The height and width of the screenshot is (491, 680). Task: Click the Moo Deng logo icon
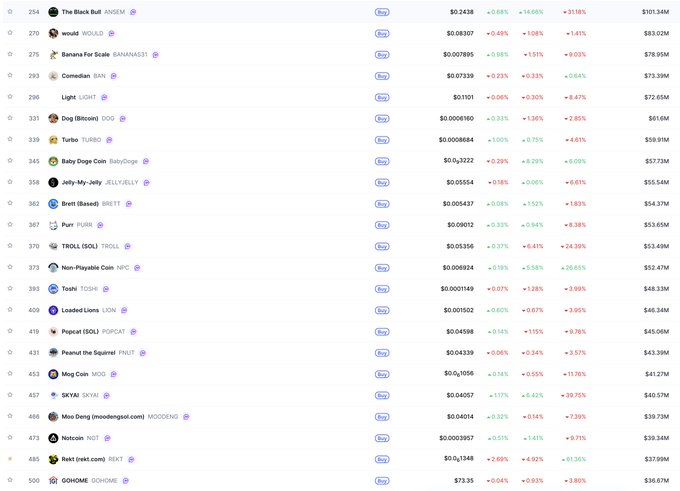click(53, 417)
